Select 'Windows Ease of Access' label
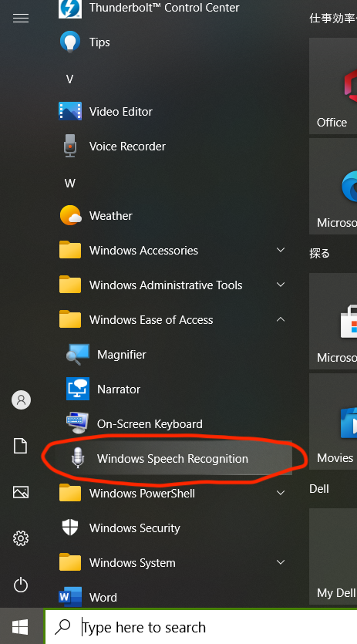This screenshot has height=644, width=357. [151, 319]
